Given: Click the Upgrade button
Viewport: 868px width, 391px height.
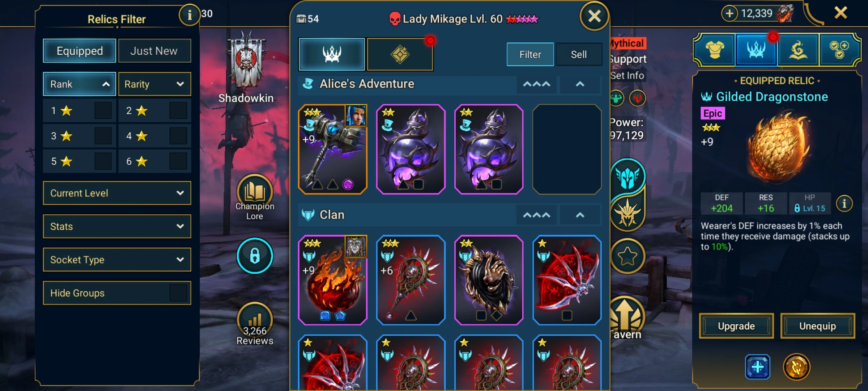Looking at the screenshot, I should (736, 326).
